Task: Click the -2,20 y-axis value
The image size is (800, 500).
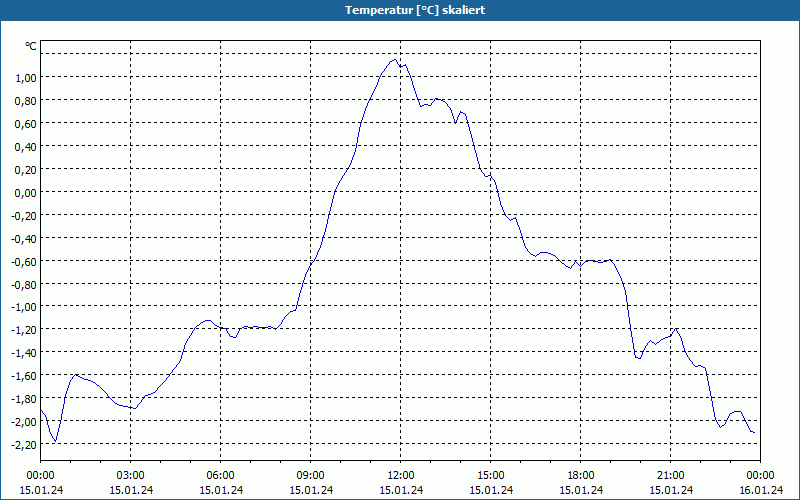Action: [24, 444]
